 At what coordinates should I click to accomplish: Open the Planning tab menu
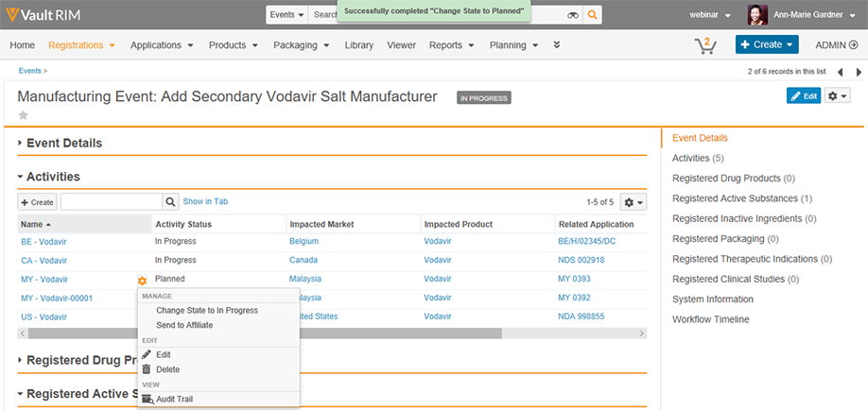pyautogui.click(x=513, y=44)
